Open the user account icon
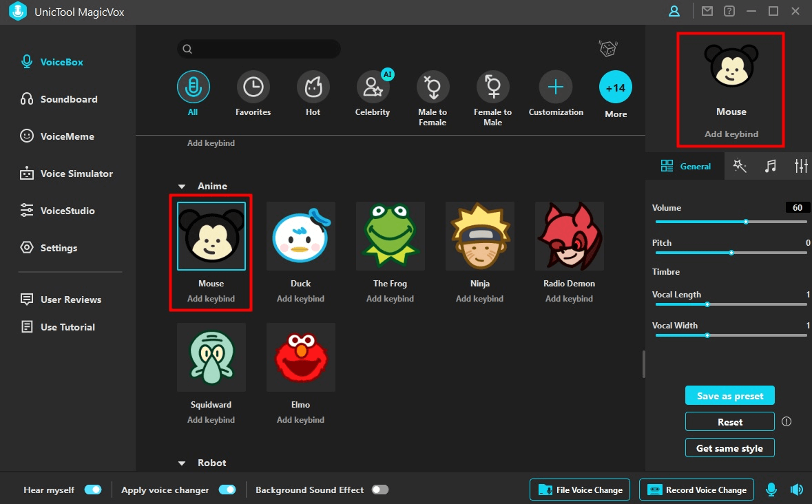The image size is (812, 504). (674, 12)
